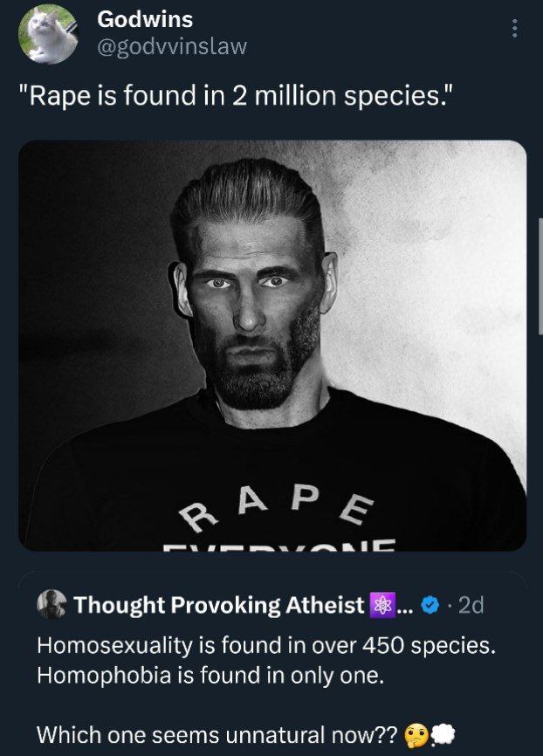Click the truncated name ellipsis in quoted post
Image resolution: width=543 pixels, height=756 pixels.
coord(406,604)
